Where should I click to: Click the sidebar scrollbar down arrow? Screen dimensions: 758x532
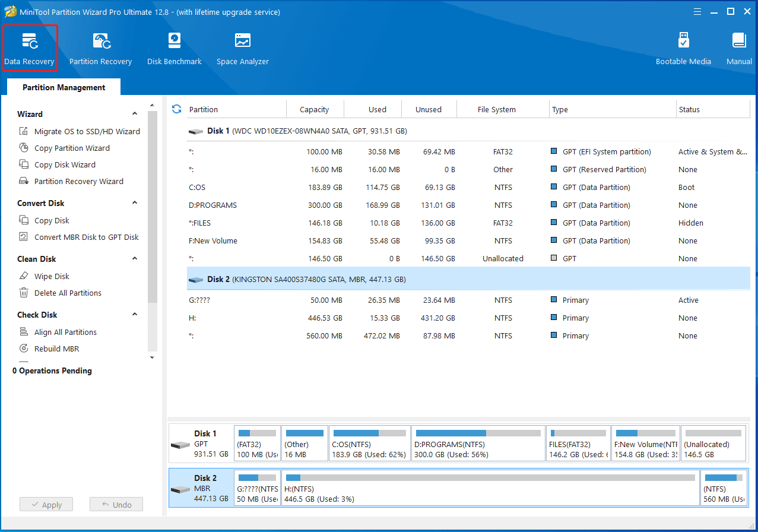point(152,357)
